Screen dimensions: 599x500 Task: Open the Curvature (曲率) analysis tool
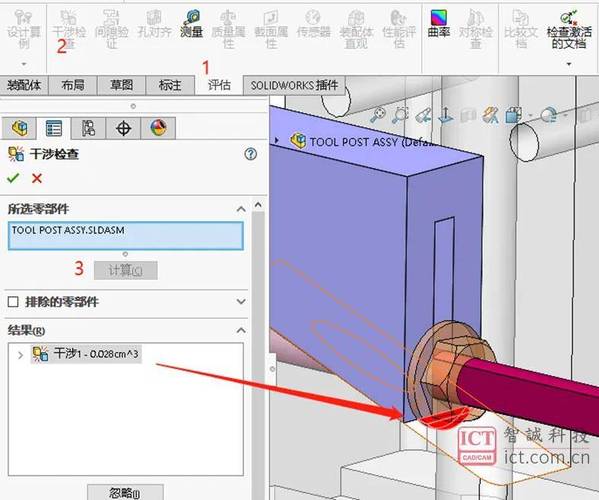tap(438, 24)
